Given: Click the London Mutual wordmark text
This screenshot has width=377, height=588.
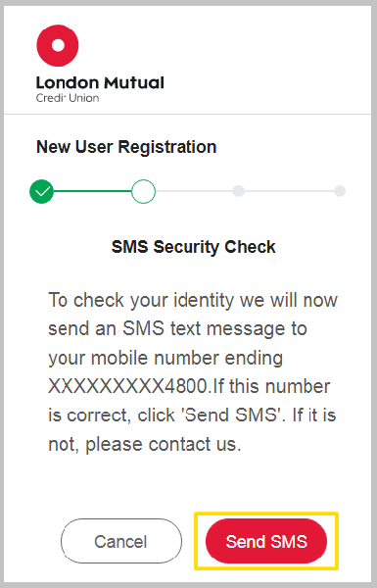Looking at the screenshot, I should click(100, 82).
